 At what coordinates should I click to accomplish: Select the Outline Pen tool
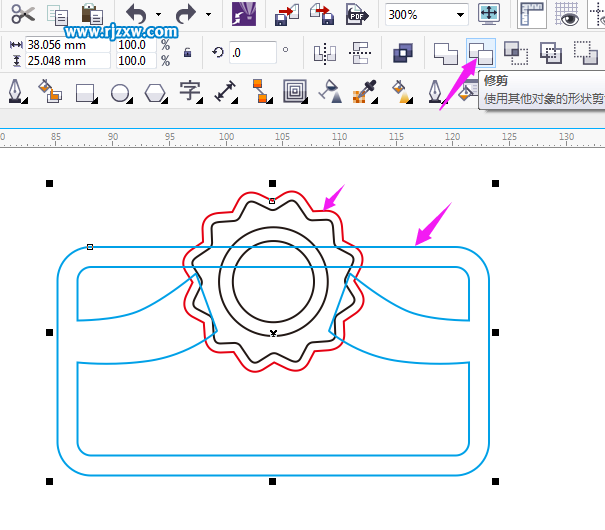coord(435,91)
